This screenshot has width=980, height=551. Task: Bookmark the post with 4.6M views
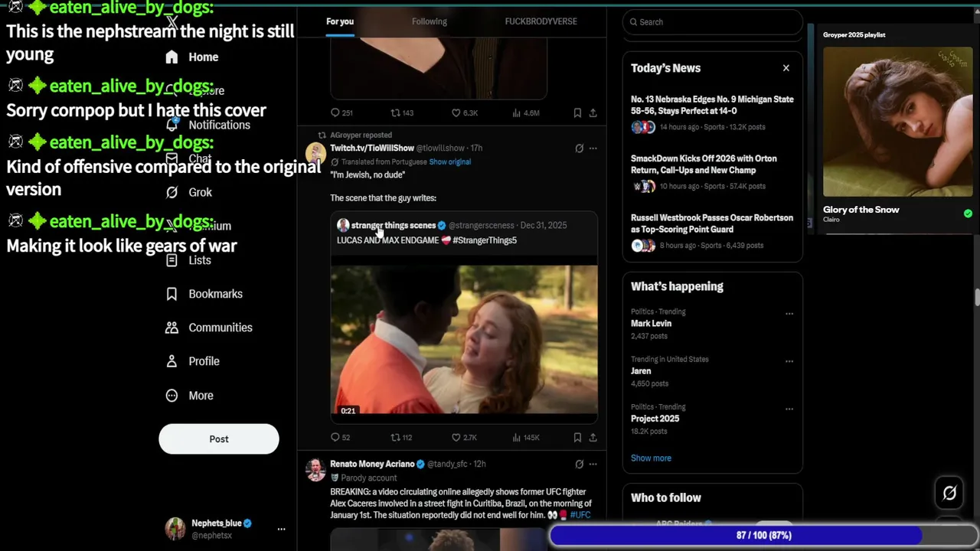[x=577, y=112]
